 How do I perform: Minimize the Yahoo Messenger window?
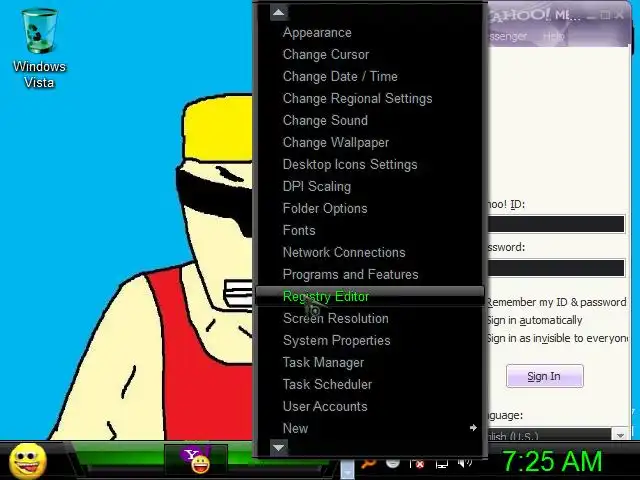coord(590,16)
